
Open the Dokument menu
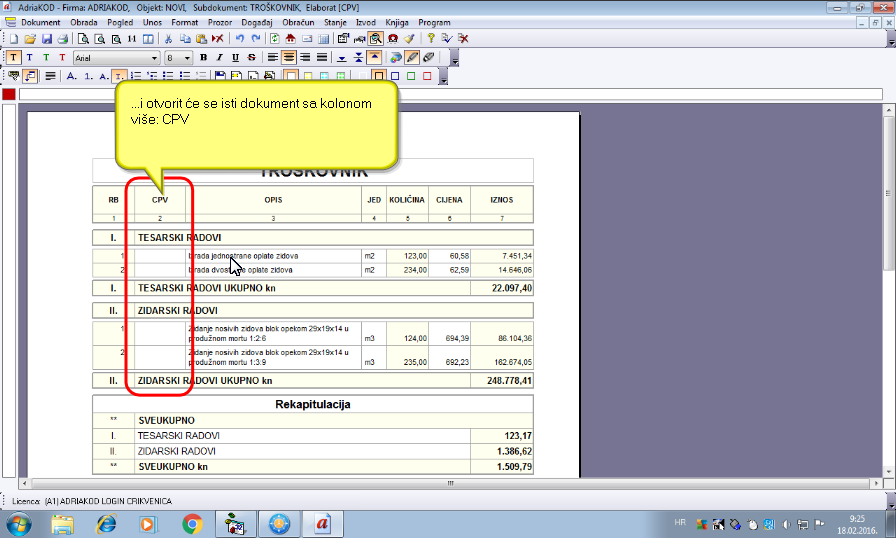[x=41, y=23]
